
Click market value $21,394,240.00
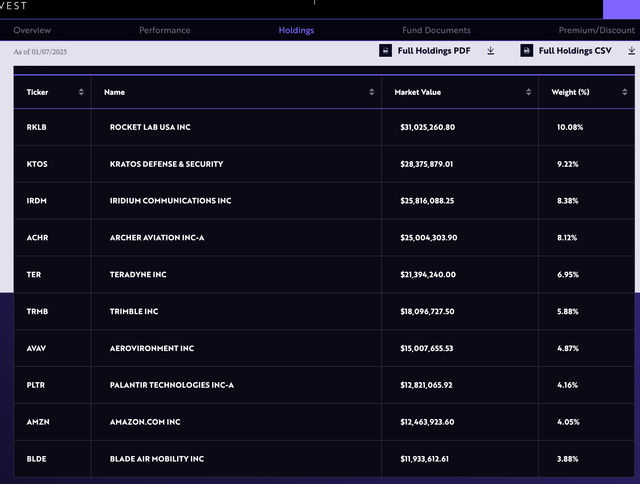(428, 275)
